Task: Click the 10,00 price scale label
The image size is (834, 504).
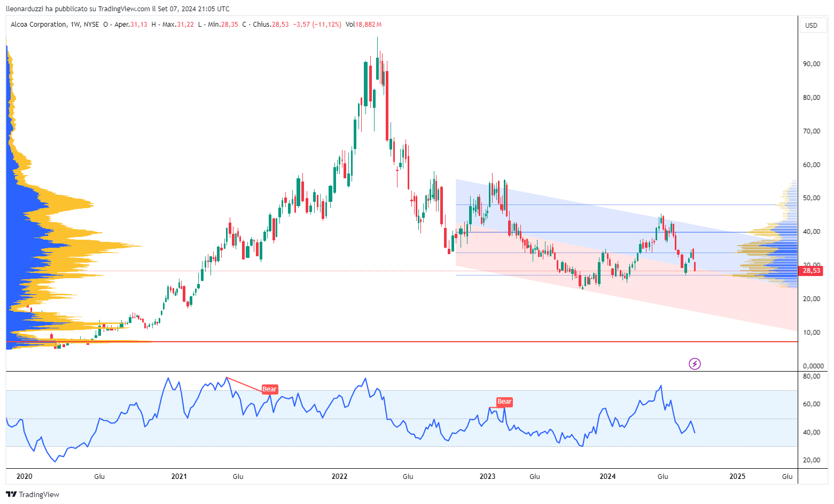Action: tap(812, 333)
